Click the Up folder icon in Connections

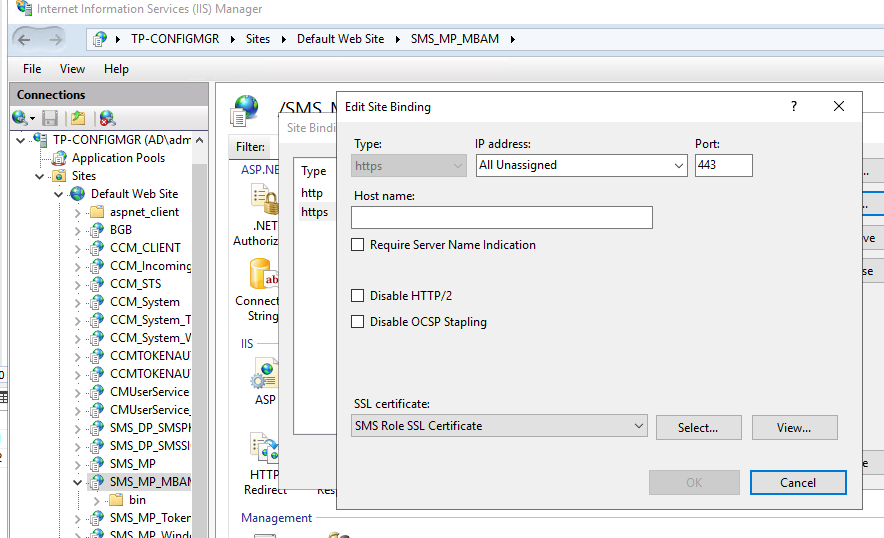tap(78, 118)
